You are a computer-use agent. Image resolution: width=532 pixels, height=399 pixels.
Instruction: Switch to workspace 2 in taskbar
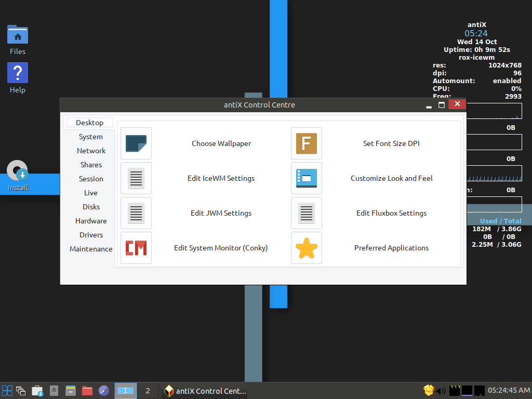[148, 391]
